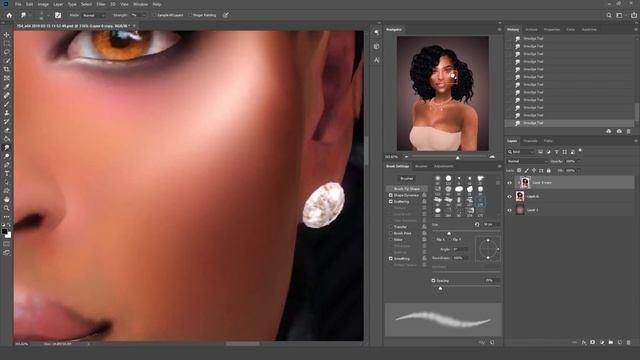This screenshot has width=640, height=360.
Task: Open the Filter menu
Action: coord(101,4)
